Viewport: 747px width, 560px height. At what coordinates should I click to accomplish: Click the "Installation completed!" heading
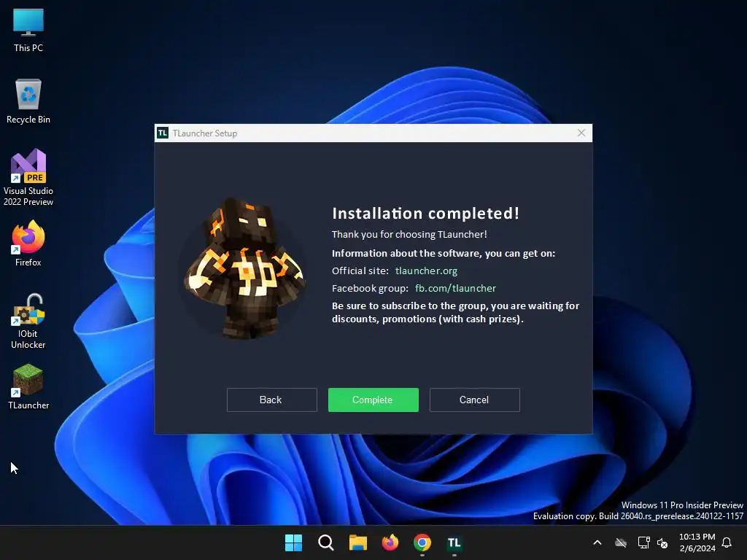point(425,214)
